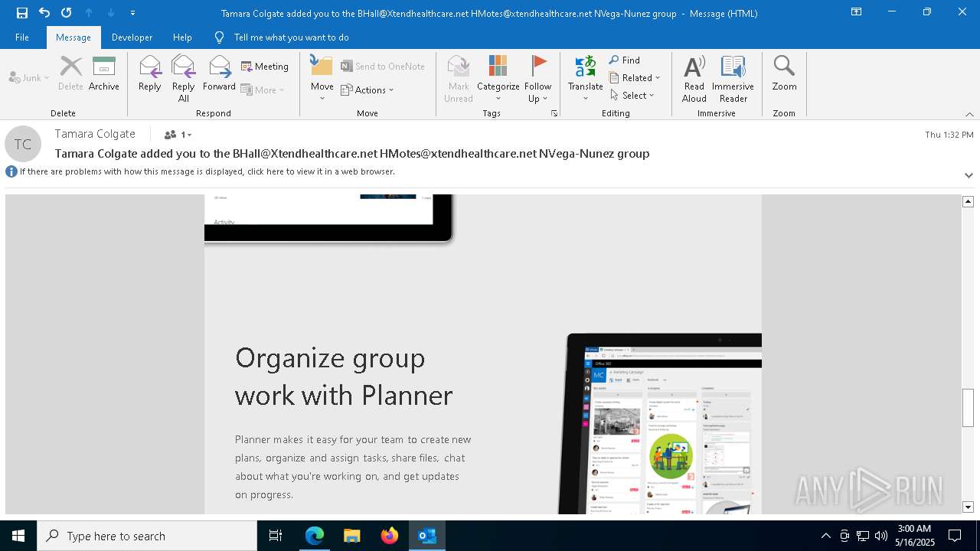
Task: Switch to the Developer tab
Action: point(132,37)
